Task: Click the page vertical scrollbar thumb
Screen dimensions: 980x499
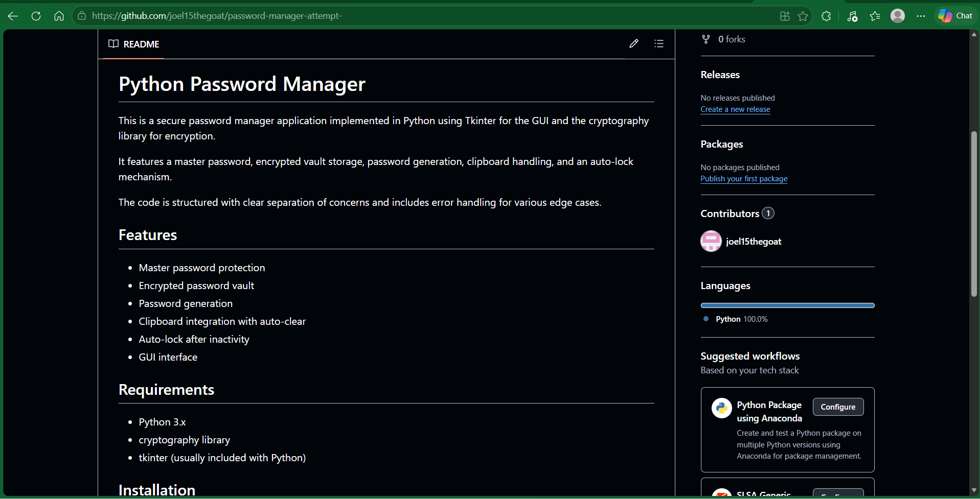Action: click(974, 215)
